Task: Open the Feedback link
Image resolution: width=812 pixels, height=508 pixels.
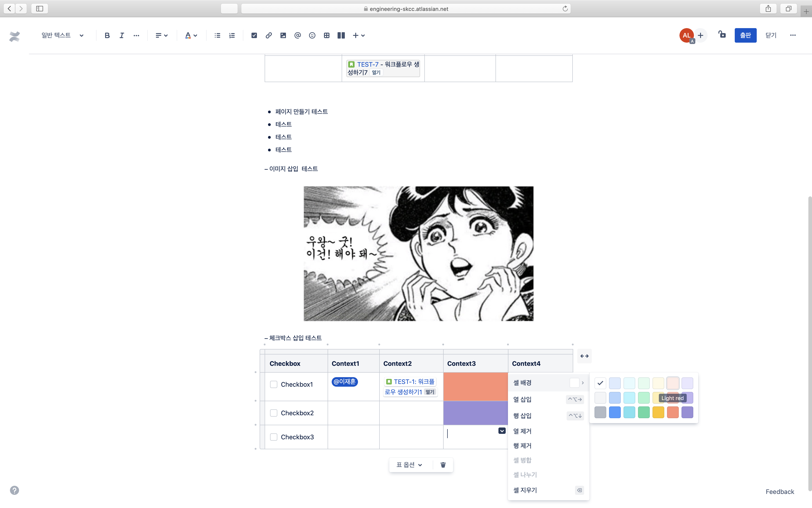Action: point(780,491)
